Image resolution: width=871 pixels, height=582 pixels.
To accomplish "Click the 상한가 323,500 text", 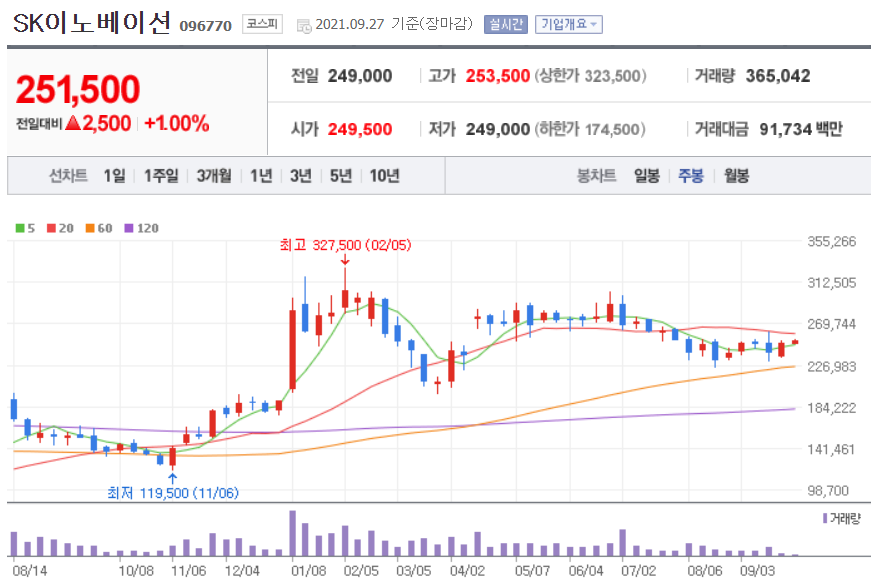I will 590,76.
